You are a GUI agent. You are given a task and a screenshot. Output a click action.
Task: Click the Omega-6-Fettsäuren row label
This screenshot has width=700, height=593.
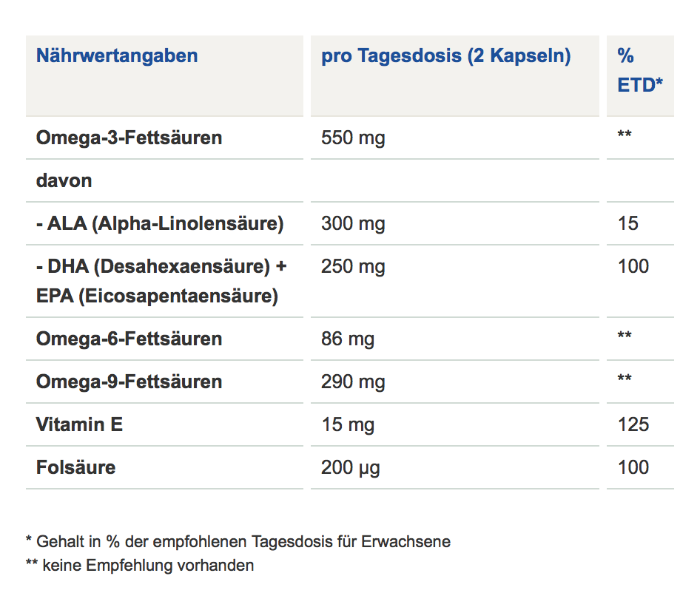(129, 339)
